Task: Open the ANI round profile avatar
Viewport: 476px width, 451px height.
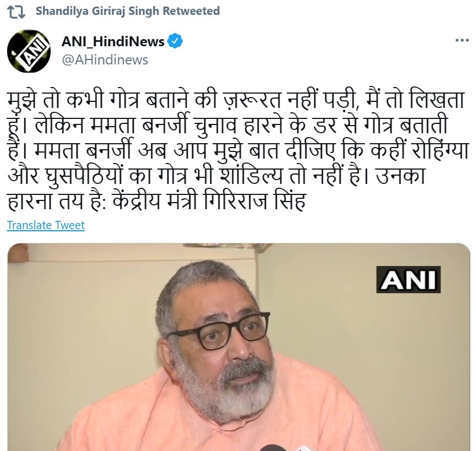Action: tap(29, 51)
